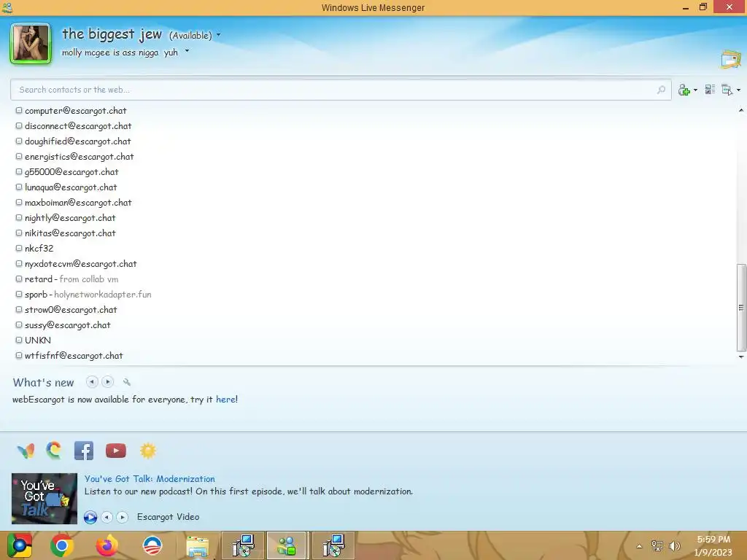Open File Explorer from the taskbar
The image size is (747, 560).
tap(197, 546)
